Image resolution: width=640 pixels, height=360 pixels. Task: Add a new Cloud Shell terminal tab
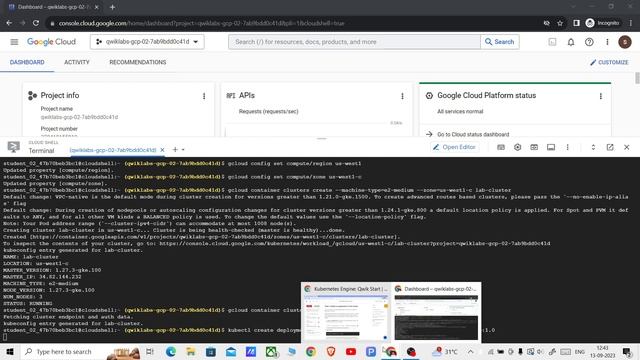pos(175,149)
